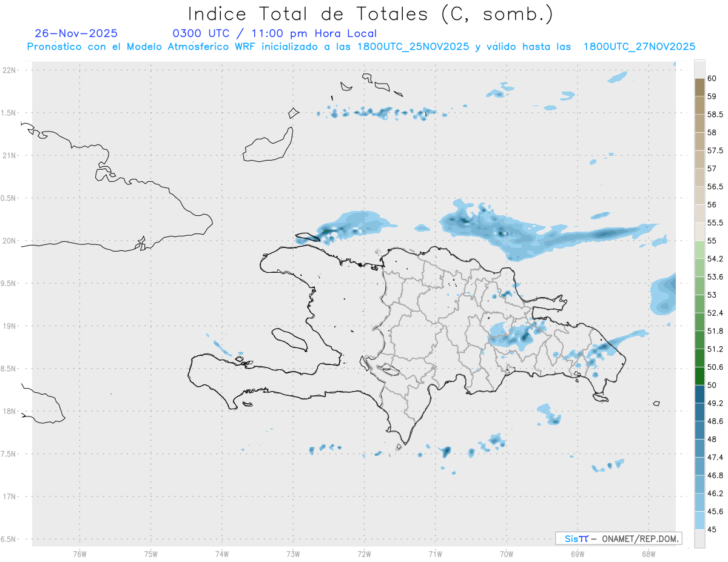
Task: Click the "19N" latitude axis label
Action: [x=8, y=326]
